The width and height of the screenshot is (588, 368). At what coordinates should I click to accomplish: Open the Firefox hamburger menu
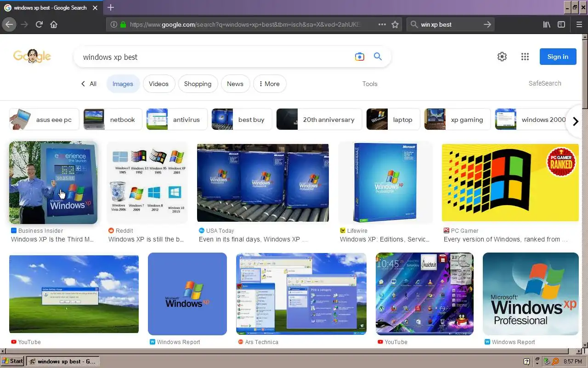point(579,24)
